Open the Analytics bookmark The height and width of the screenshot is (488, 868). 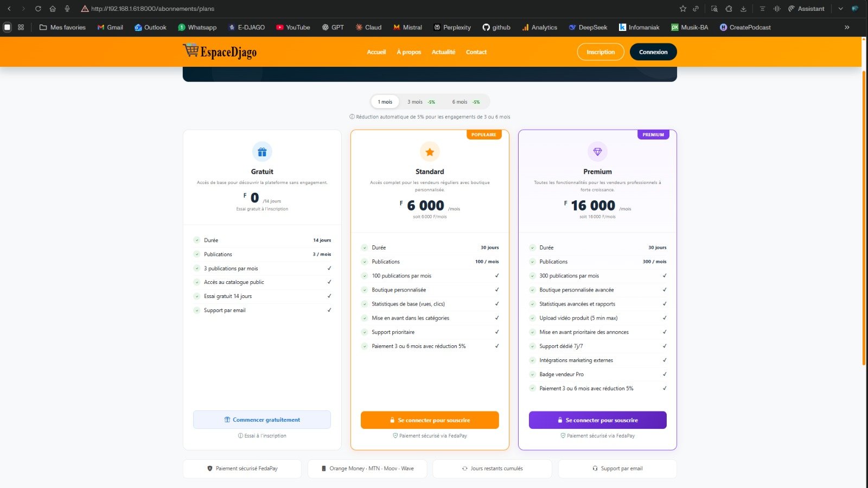coord(539,27)
